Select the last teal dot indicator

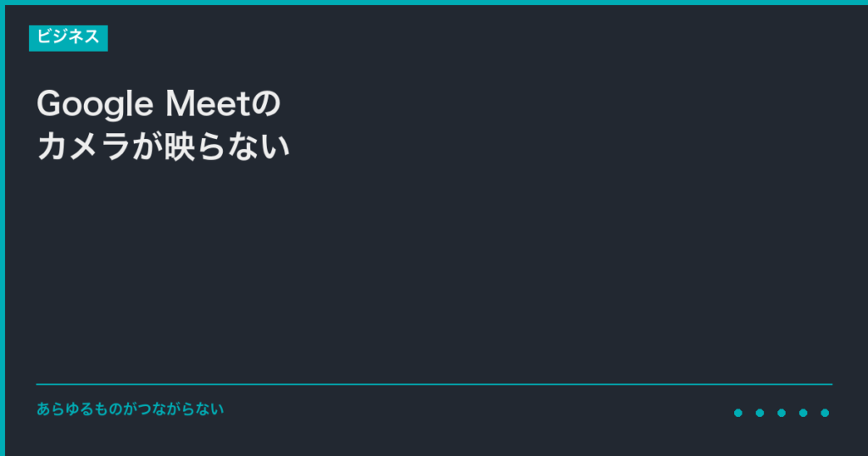(825, 413)
